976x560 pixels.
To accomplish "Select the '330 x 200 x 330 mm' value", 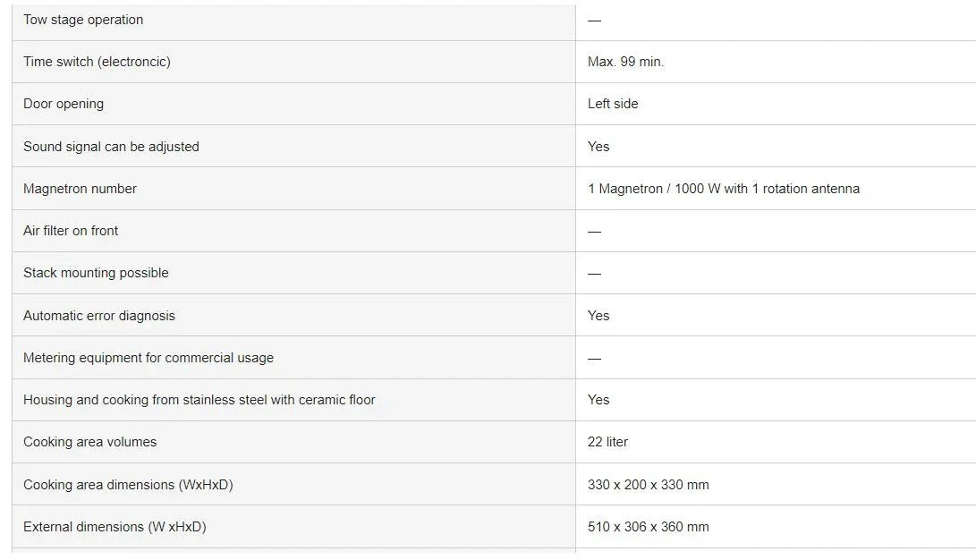I will click(x=648, y=485).
